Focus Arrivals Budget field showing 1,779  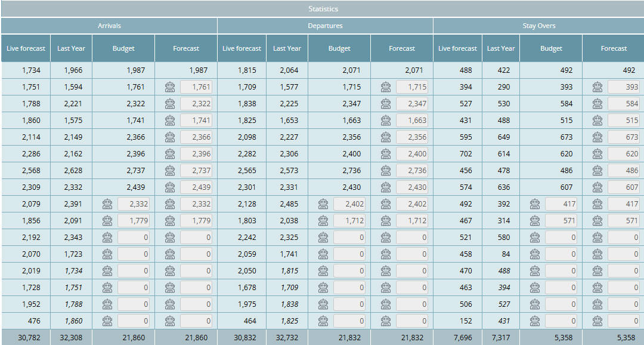(x=133, y=221)
